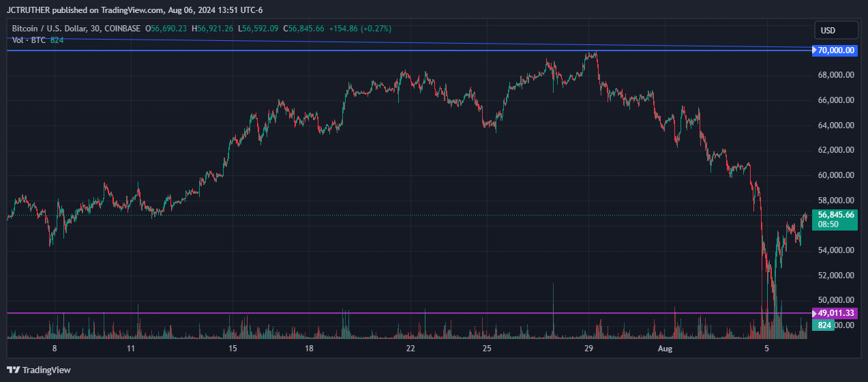The image size is (868, 382).
Task: Select the purple horizontal line drawing on chart
Action: tap(409, 313)
